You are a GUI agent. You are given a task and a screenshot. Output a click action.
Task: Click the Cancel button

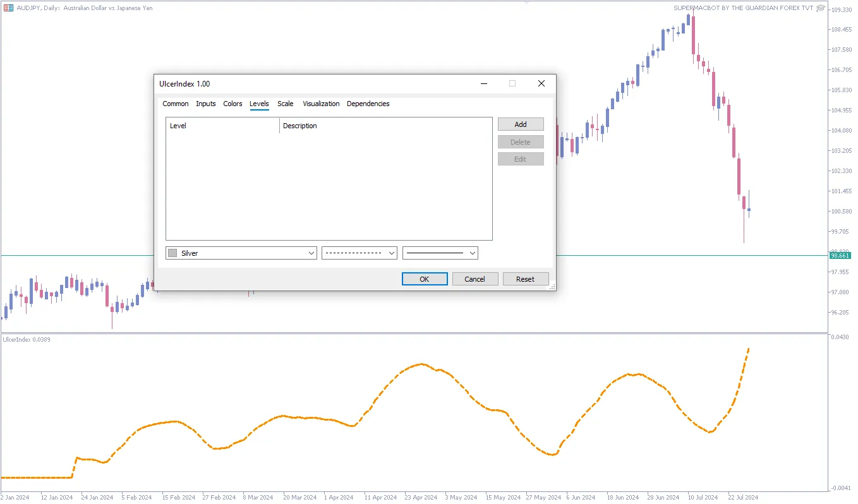(475, 279)
